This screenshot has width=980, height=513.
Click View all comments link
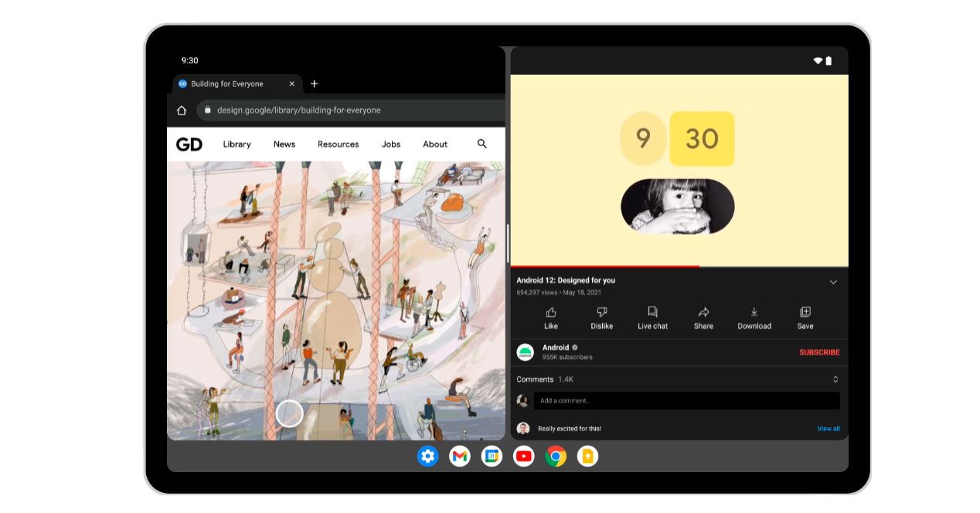point(829,429)
